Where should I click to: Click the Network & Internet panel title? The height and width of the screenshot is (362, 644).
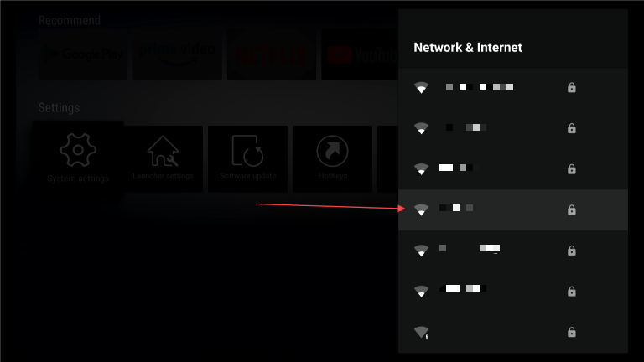[468, 48]
